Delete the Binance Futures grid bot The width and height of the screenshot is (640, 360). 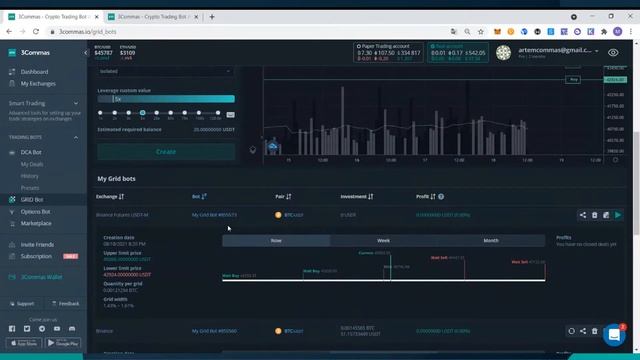coord(595,215)
